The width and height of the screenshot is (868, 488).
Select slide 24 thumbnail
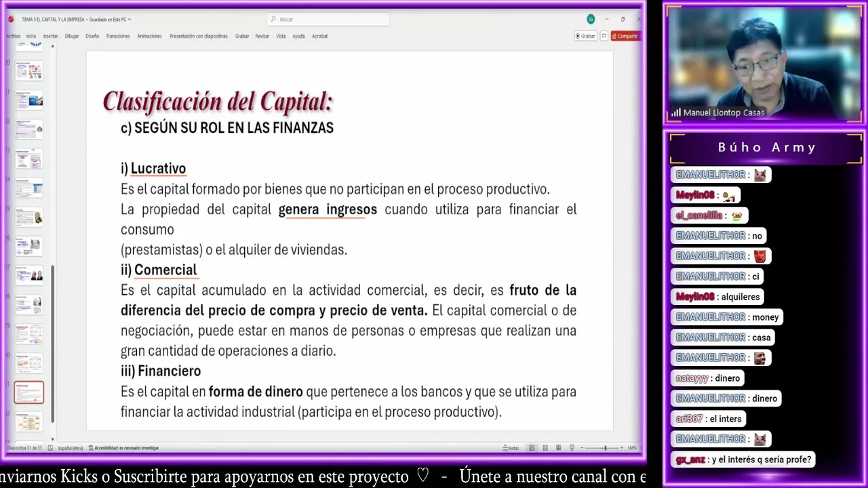(29, 188)
